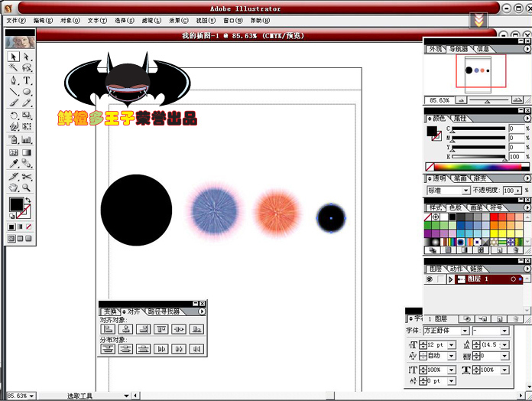
Task: Select the Selection arrow tool
Action: (x=14, y=57)
